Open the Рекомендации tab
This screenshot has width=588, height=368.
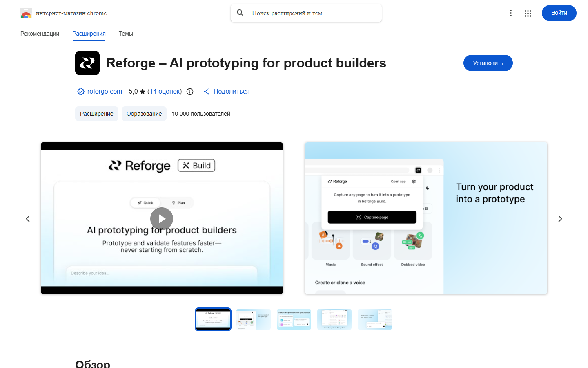pyautogui.click(x=40, y=34)
